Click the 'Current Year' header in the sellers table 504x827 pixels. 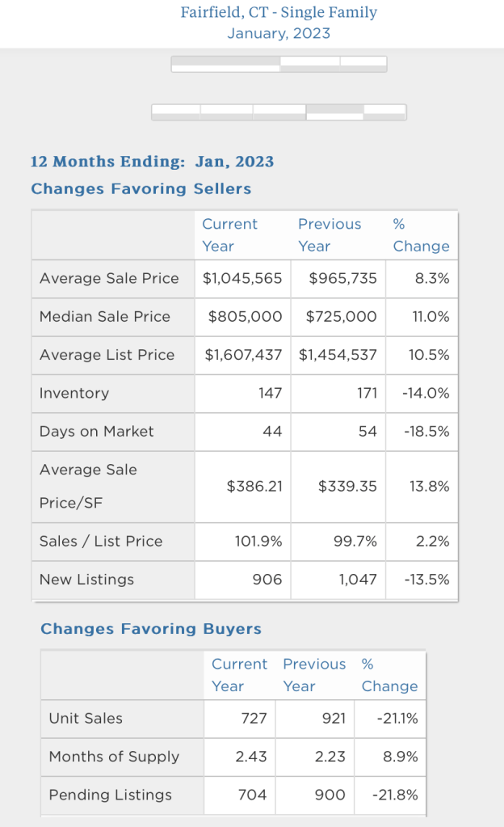click(x=229, y=235)
